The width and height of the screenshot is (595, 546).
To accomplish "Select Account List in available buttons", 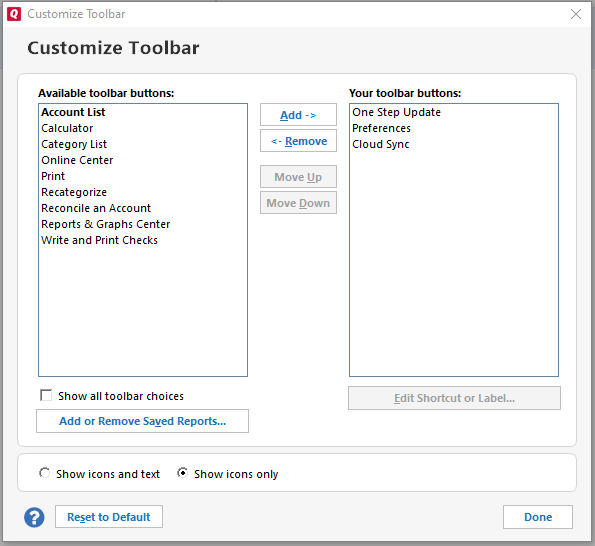I will tap(143, 112).
